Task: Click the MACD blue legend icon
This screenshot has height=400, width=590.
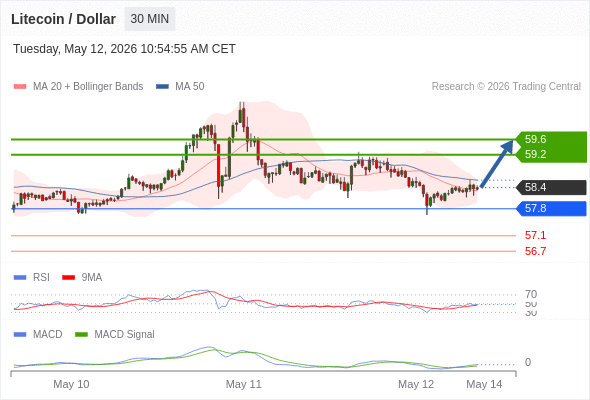Action: (x=20, y=335)
